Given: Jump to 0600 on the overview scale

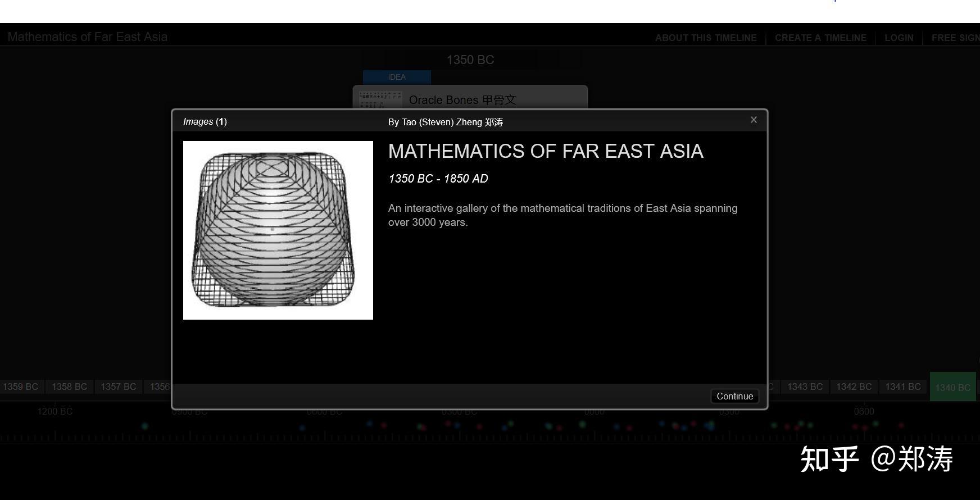Looking at the screenshot, I should tap(864, 411).
